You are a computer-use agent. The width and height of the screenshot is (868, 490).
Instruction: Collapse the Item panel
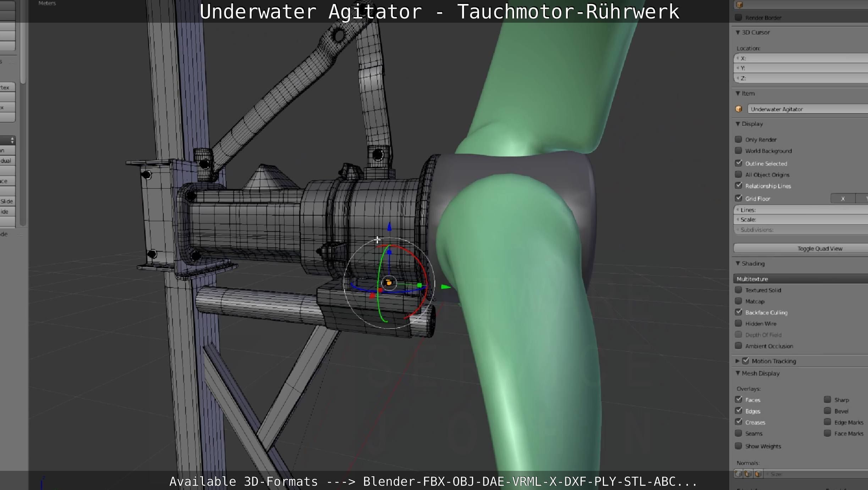tap(738, 93)
